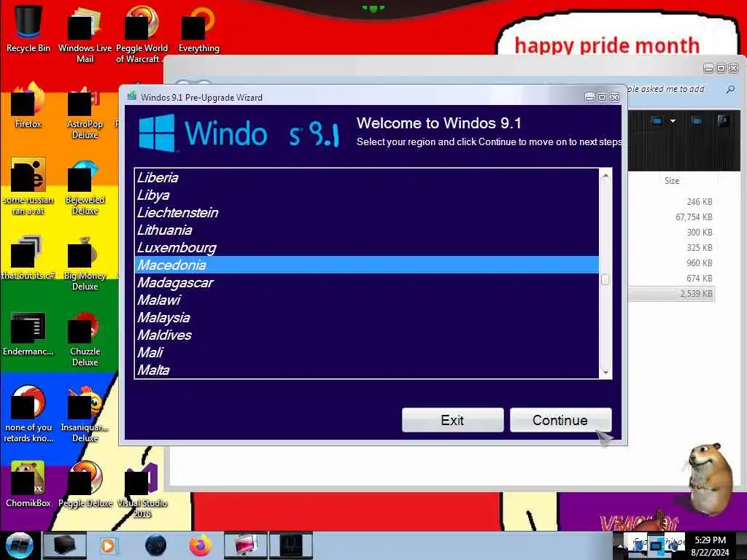This screenshot has height=560, width=747.
Task: Launch Firefox desktop shortcut
Action: pos(28,106)
